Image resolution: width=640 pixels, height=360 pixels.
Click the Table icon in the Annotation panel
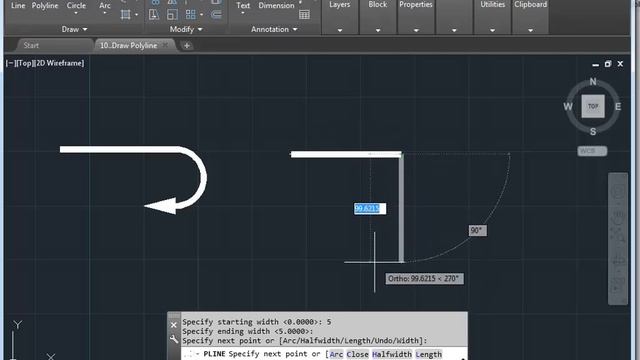tap(304, 15)
